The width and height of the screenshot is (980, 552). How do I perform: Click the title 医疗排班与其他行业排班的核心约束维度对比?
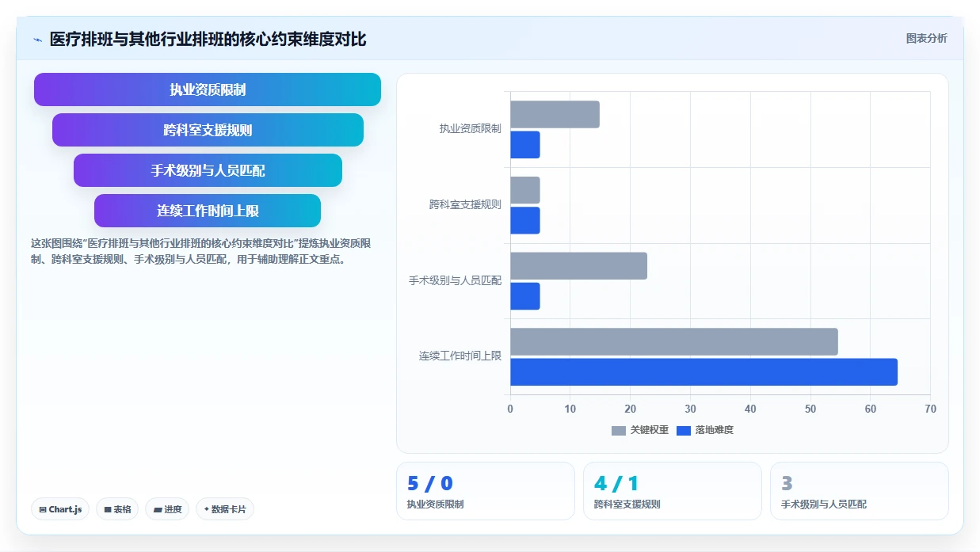208,40
